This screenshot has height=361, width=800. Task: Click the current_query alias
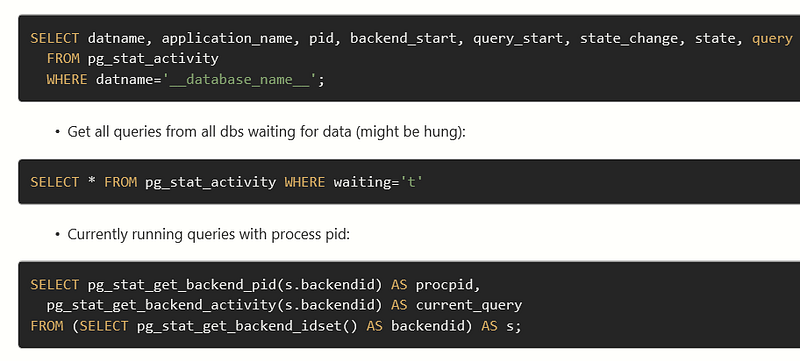(469, 305)
